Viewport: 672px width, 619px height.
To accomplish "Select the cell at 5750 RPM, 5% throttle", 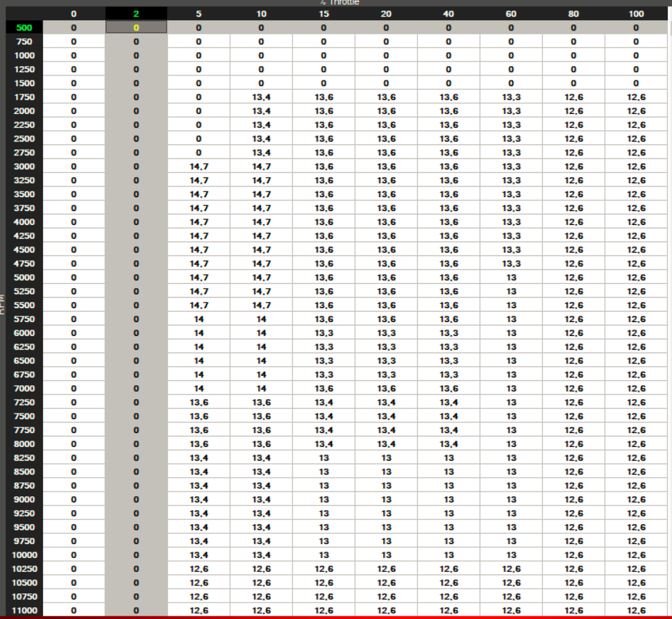I will (x=199, y=319).
